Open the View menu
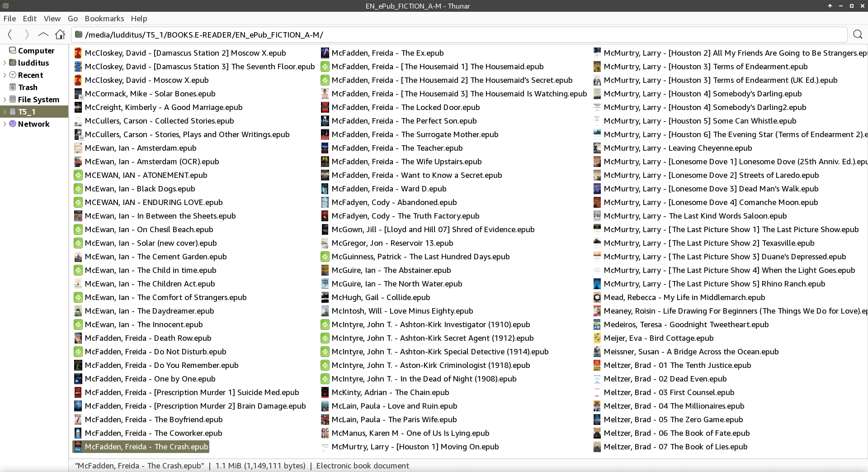Image resolution: width=868 pixels, height=472 pixels. pyautogui.click(x=52, y=19)
